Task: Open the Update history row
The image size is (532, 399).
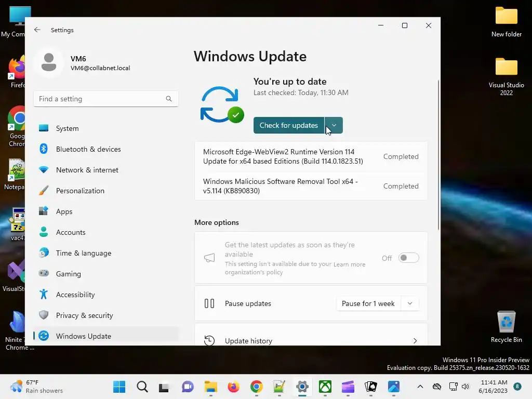Action: pyautogui.click(x=311, y=335)
